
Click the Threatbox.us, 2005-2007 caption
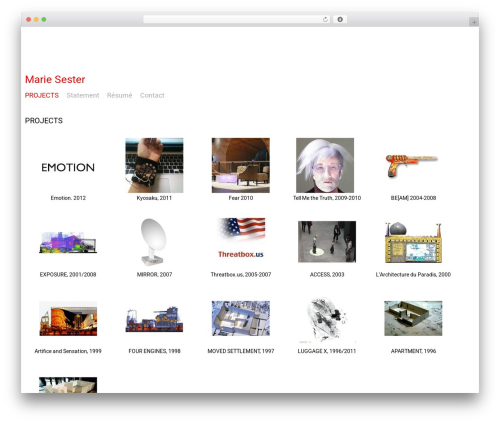[241, 274]
